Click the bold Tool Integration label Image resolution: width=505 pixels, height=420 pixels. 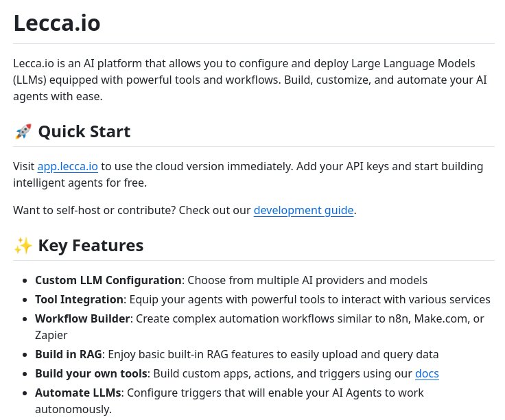click(79, 300)
